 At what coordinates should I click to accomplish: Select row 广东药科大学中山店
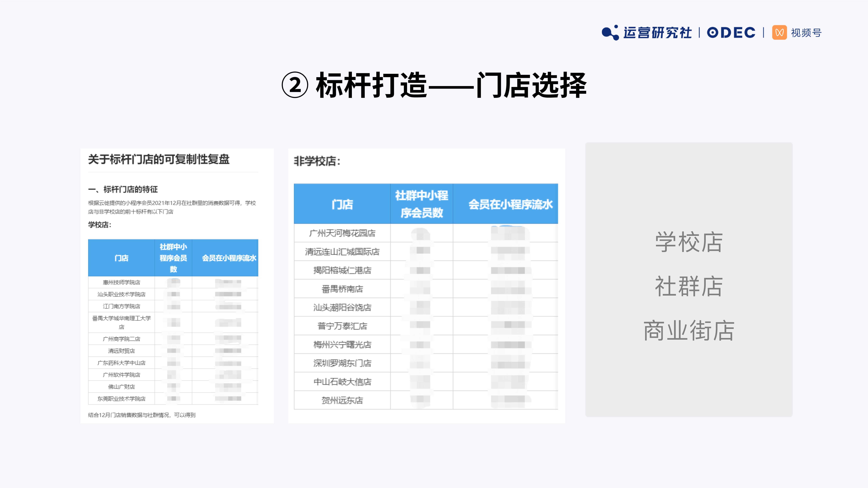[173, 363]
